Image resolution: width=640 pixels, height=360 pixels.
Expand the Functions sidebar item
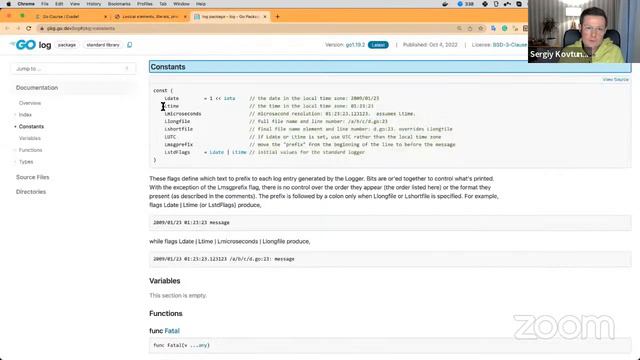click(30, 150)
